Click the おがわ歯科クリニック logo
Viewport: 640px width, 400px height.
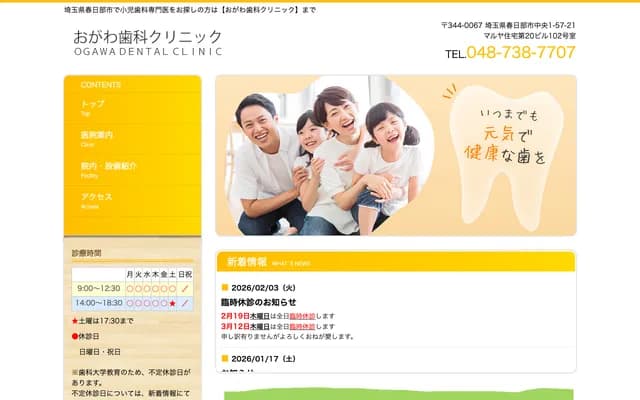coord(148,42)
